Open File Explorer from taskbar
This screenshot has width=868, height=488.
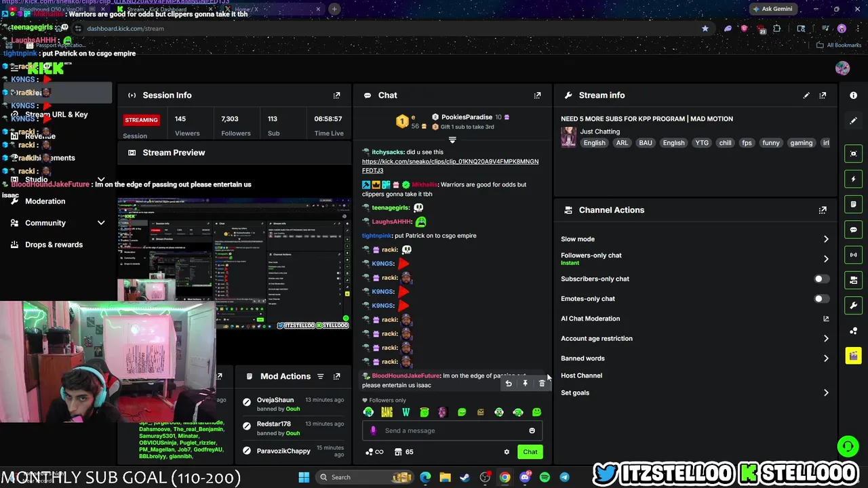click(445, 477)
